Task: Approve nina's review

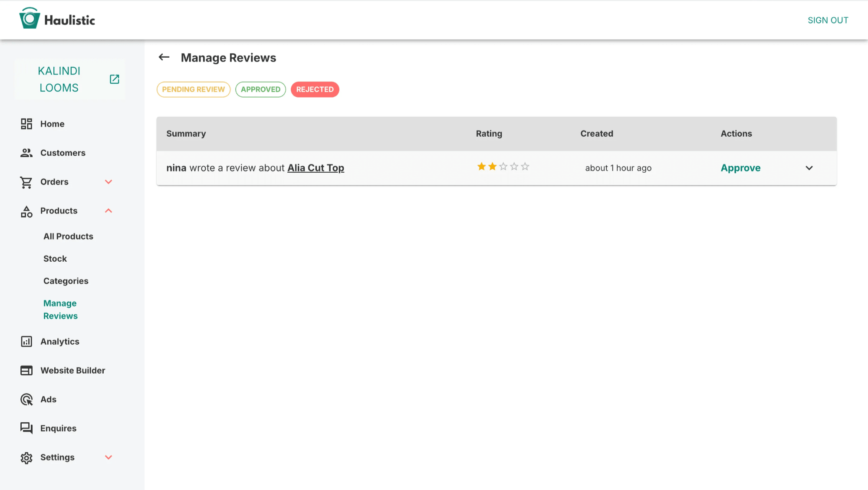Action: point(740,168)
